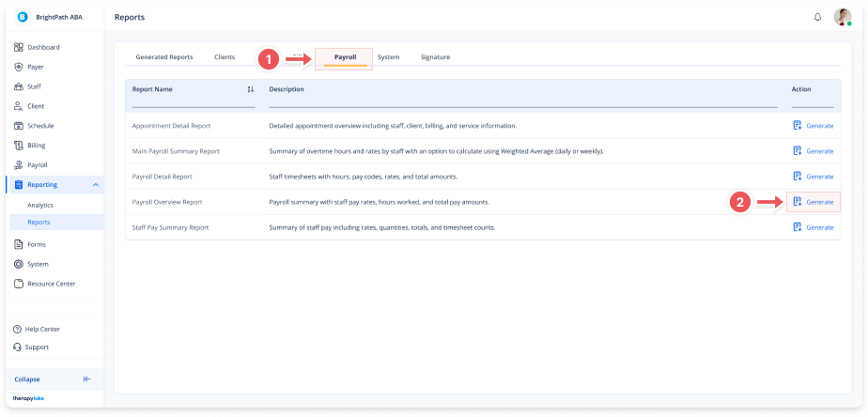Click the Client icon in sidebar

tap(18, 106)
